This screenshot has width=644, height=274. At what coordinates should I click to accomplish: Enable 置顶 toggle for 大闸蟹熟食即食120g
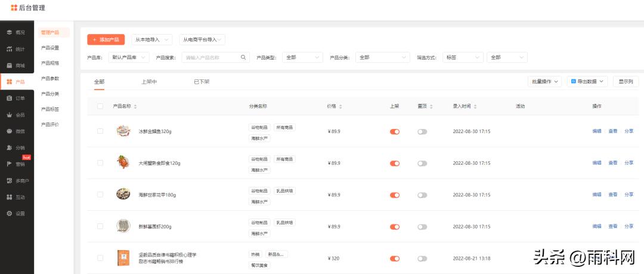[422, 163]
